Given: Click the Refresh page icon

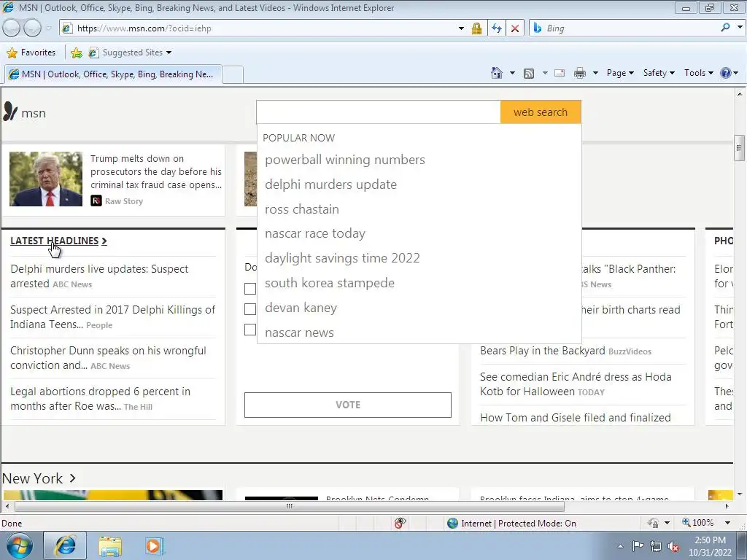Looking at the screenshot, I should (x=496, y=28).
